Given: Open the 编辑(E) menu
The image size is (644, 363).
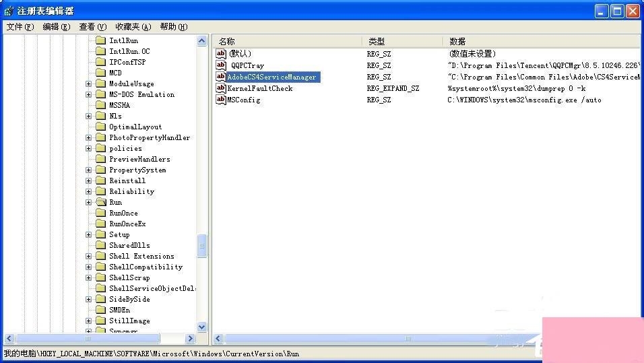Looking at the screenshot, I should tap(57, 27).
